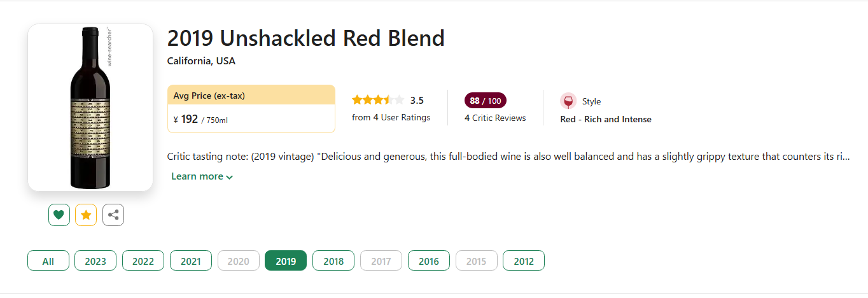This screenshot has height=298, width=868.
Task: Open the 2018 vintage
Action: [x=333, y=261]
